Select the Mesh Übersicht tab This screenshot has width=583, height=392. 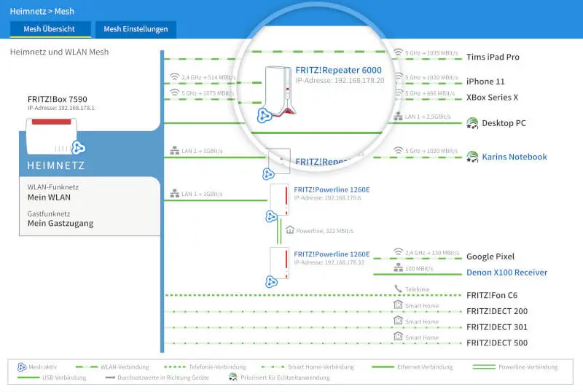(x=50, y=29)
